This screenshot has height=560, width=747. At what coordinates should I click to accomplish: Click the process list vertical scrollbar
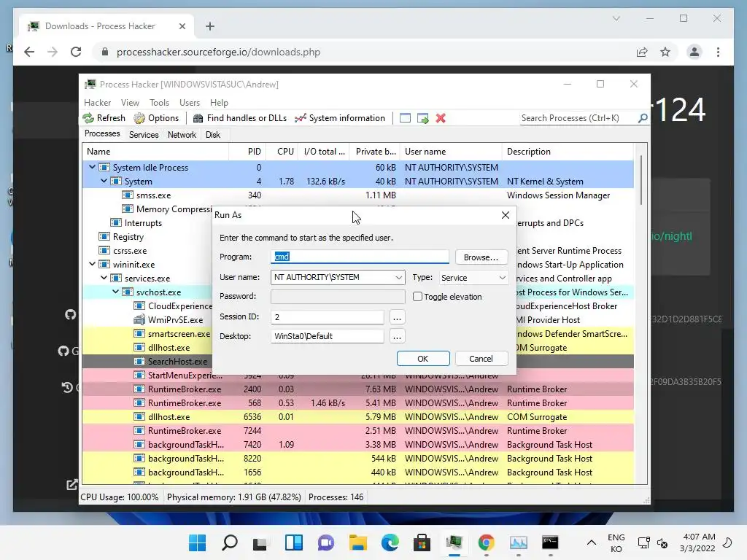coord(641,181)
